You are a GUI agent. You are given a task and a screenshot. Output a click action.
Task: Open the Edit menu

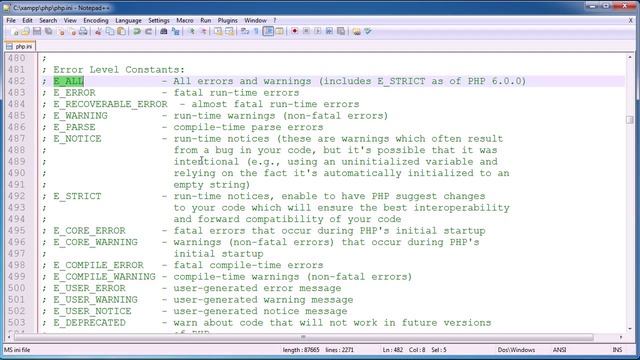click(27, 20)
